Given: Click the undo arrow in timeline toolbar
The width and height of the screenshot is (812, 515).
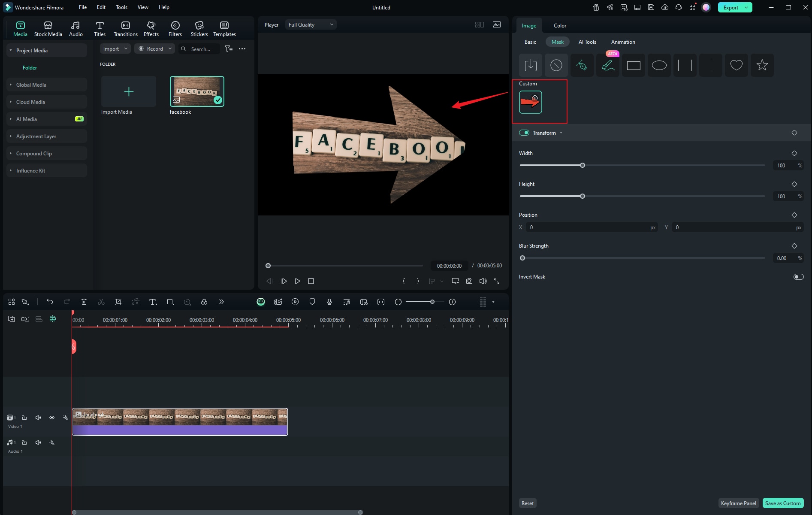Looking at the screenshot, I should (50, 302).
